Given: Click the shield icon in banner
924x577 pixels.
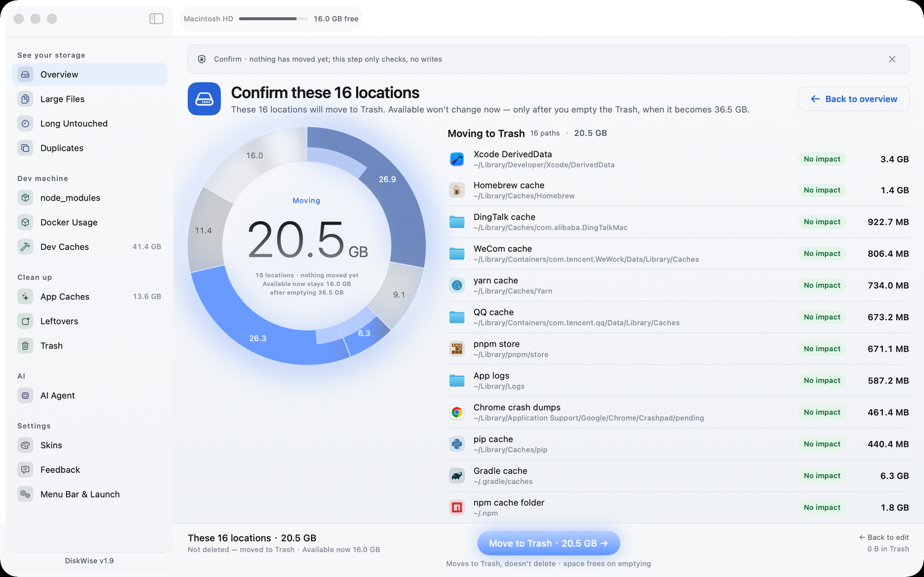Looking at the screenshot, I should click(x=201, y=59).
